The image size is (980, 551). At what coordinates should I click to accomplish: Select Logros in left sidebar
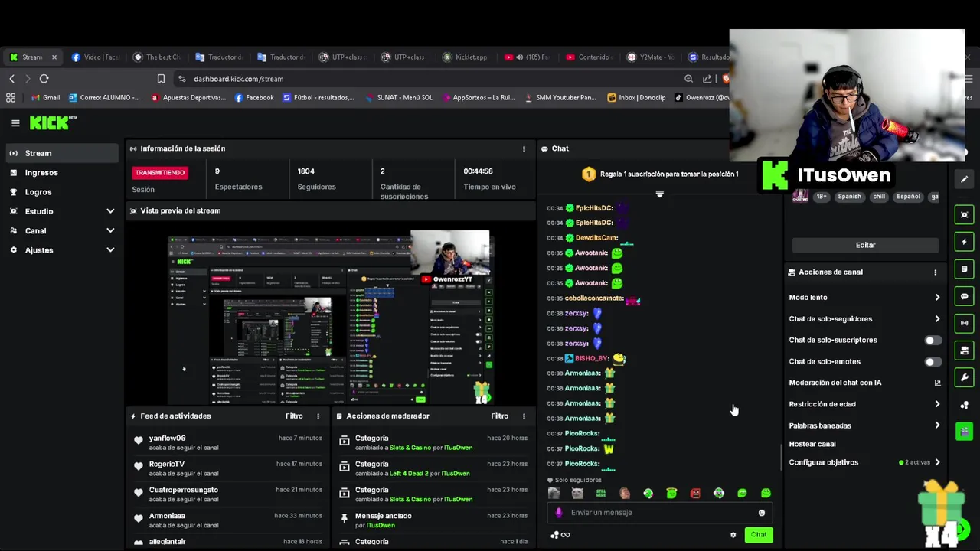pos(61,192)
